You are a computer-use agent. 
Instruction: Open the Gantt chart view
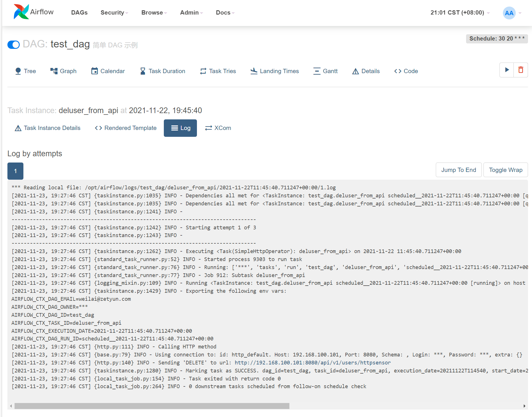[325, 71]
